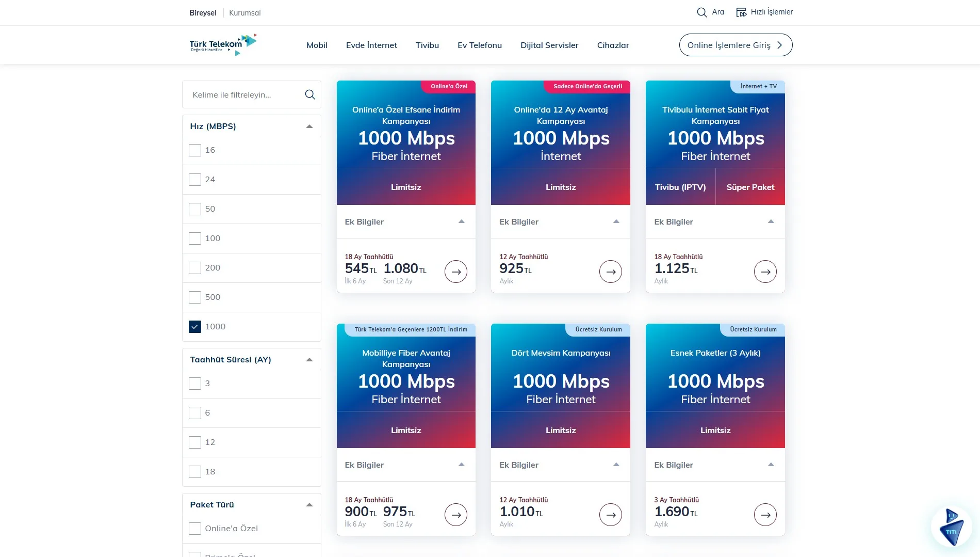Image resolution: width=980 pixels, height=557 pixels.
Task: Check the 16 Mbps speed filter
Action: [x=195, y=150]
